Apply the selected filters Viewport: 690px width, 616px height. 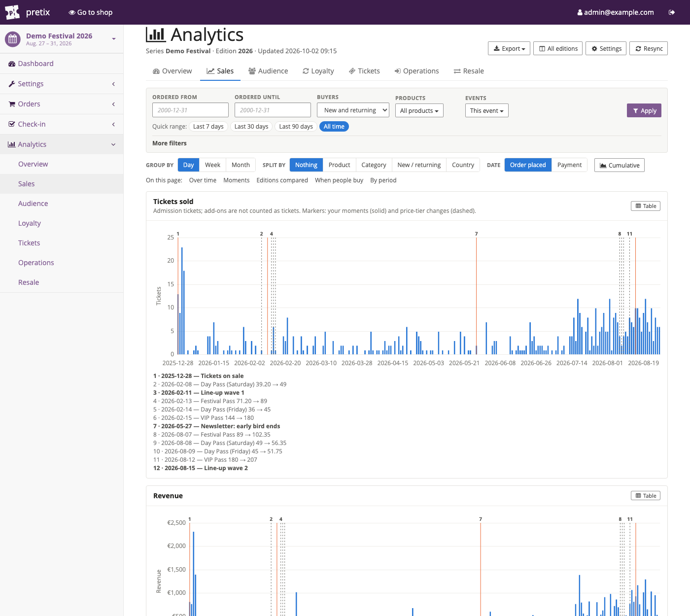pyautogui.click(x=644, y=110)
